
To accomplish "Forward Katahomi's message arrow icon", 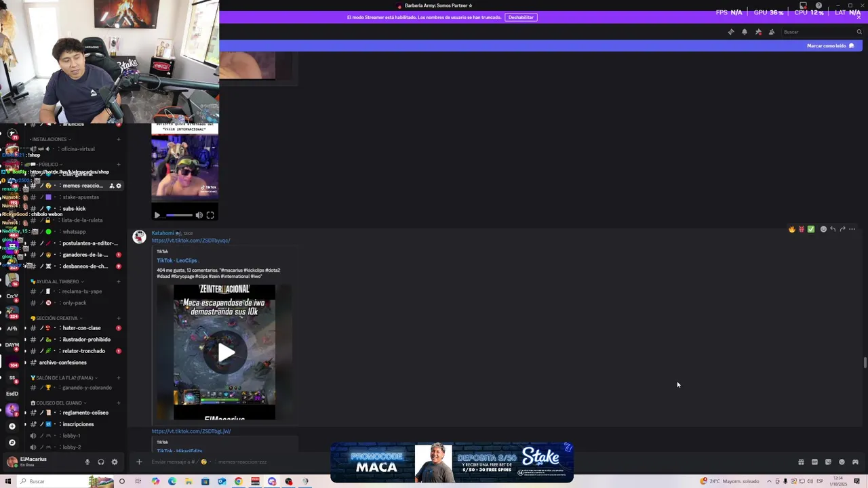I will click(x=842, y=229).
